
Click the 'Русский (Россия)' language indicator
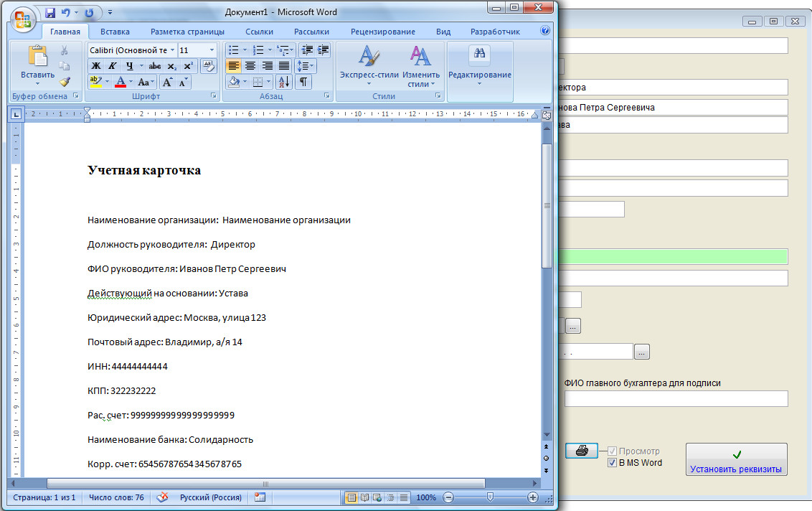[x=211, y=497]
